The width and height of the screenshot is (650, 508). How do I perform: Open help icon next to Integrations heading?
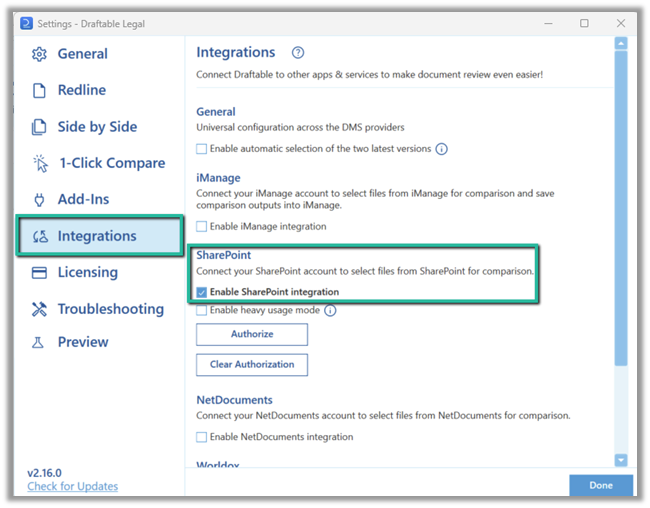(298, 53)
